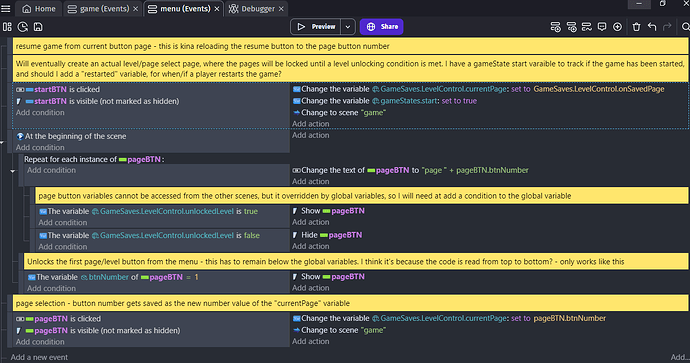Open the search in events icon

pos(686,27)
